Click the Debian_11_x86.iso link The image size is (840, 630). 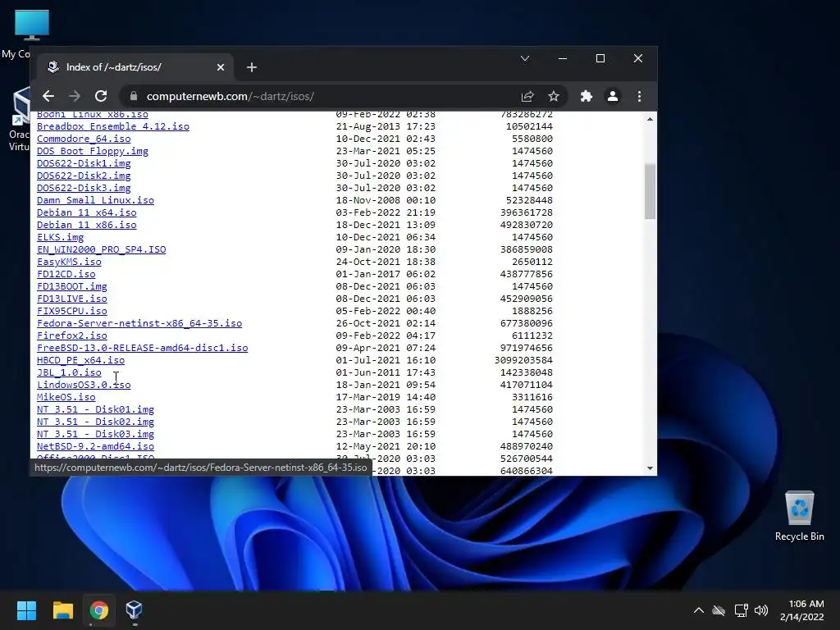87,225
